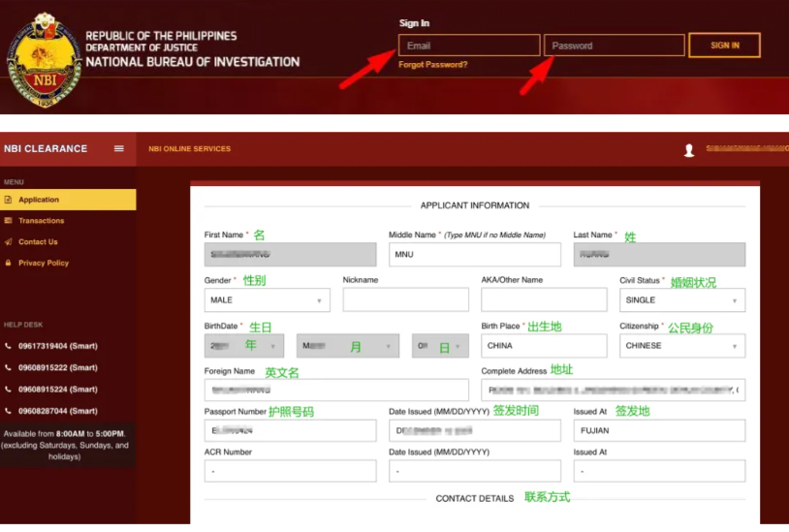Click the Privacy Policy lock icon
The height and width of the screenshot is (532, 789).
click(9, 264)
